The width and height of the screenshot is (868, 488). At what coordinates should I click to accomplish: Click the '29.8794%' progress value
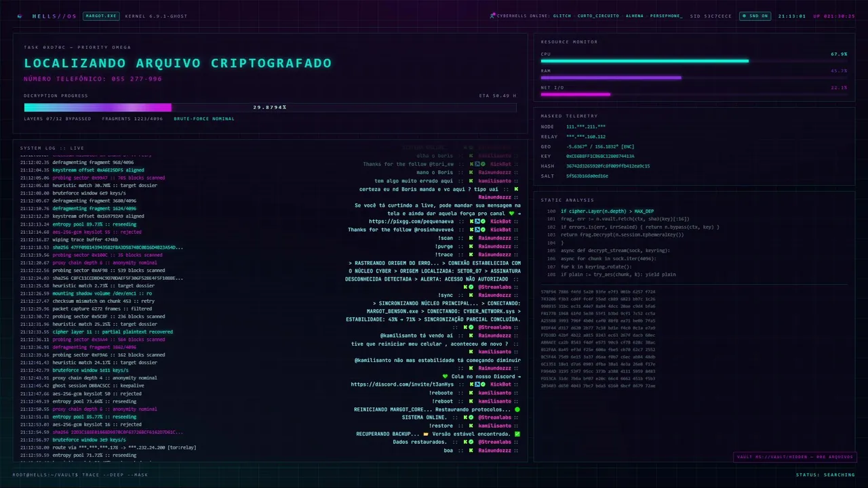270,107
